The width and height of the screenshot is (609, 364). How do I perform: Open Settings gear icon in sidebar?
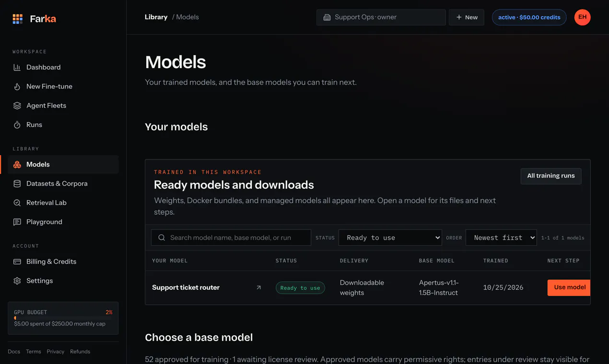[17, 281]
